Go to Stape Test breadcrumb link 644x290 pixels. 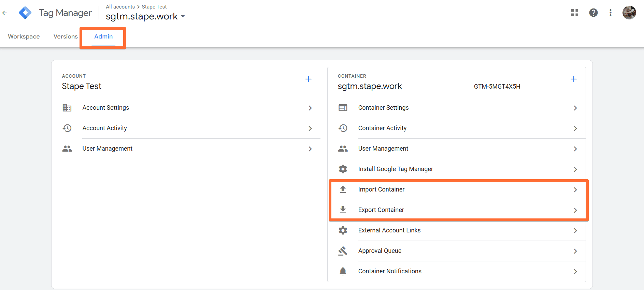(x=154, y=7)
